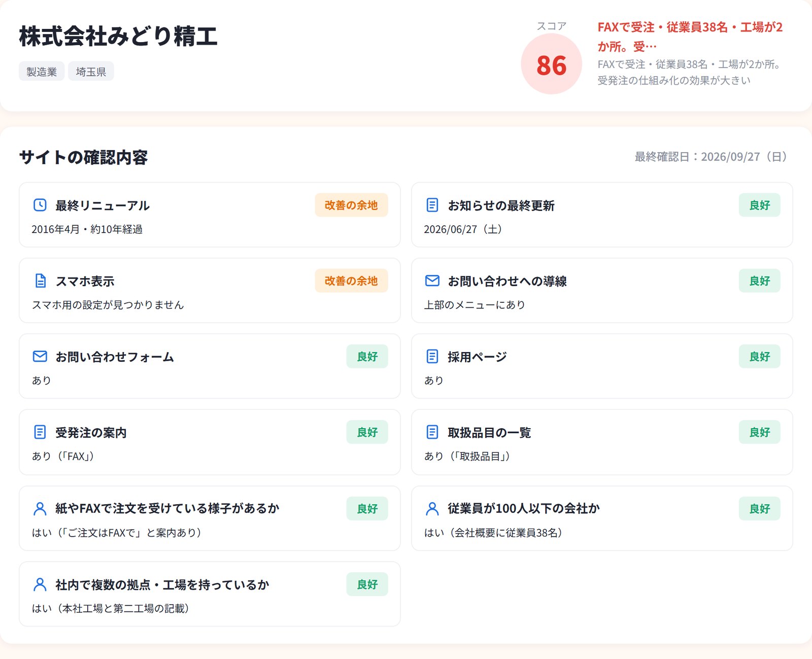Click the document icon beside 受発注の案内
This screenshot has height=659, width=812.
(40, 432)
